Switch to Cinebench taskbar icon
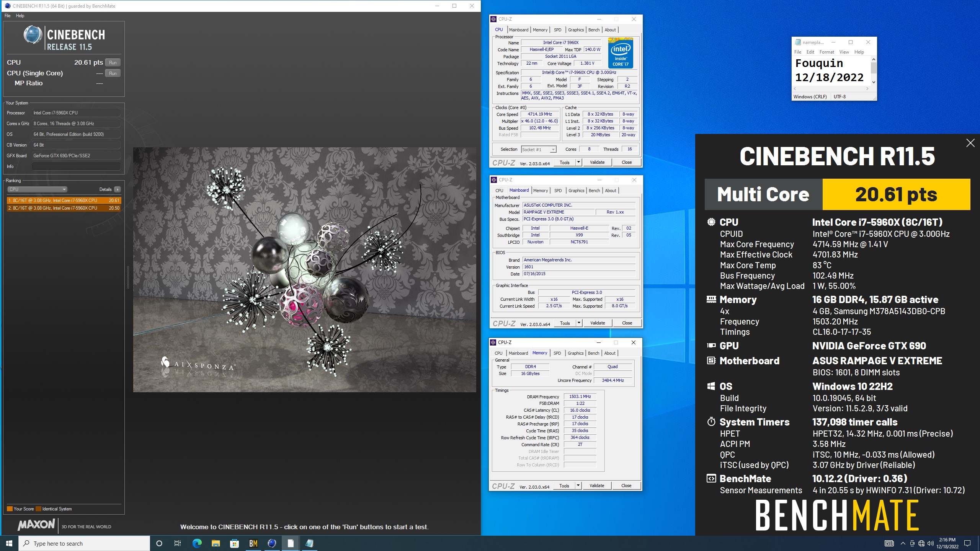This screenshot has height=551, width=980. point(272,543)
